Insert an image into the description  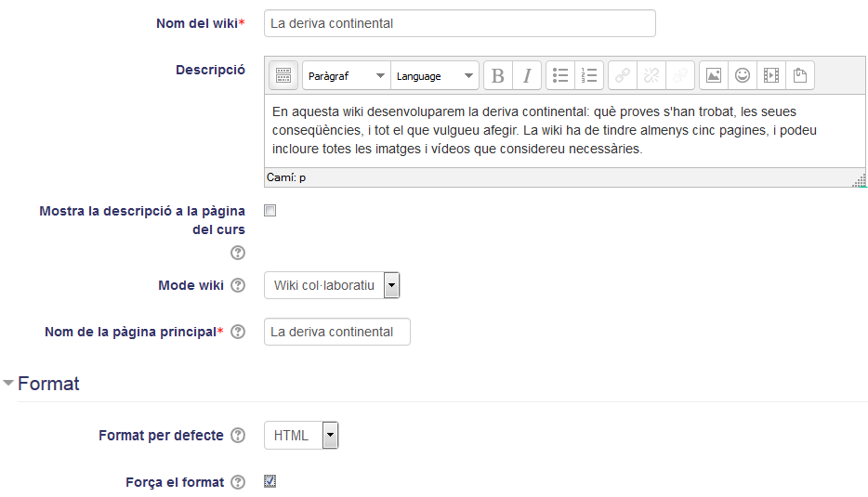[714, 75]
